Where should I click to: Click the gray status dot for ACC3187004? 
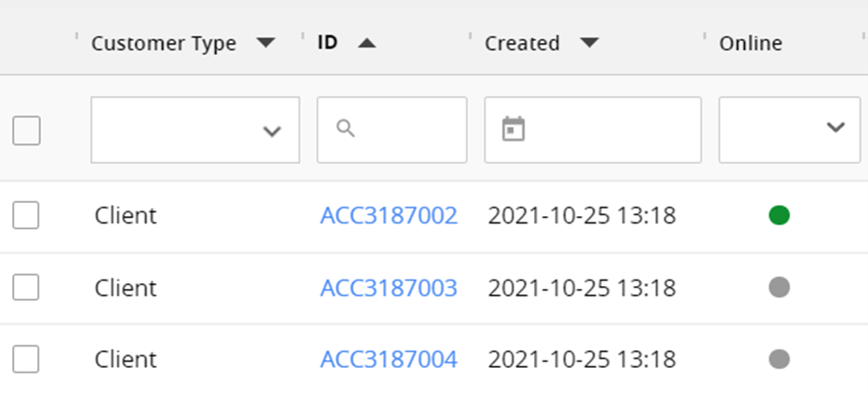pos(780,359)
